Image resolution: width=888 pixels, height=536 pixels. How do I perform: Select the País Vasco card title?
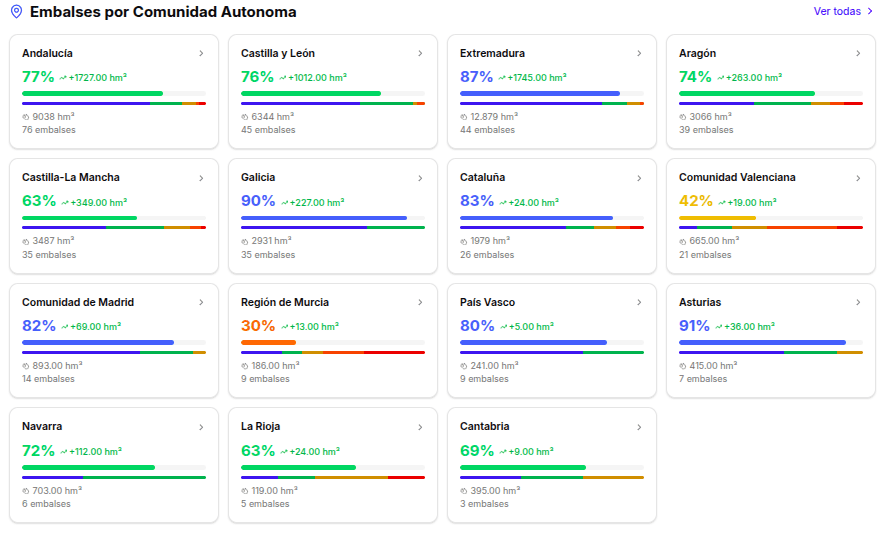point(487,302)
